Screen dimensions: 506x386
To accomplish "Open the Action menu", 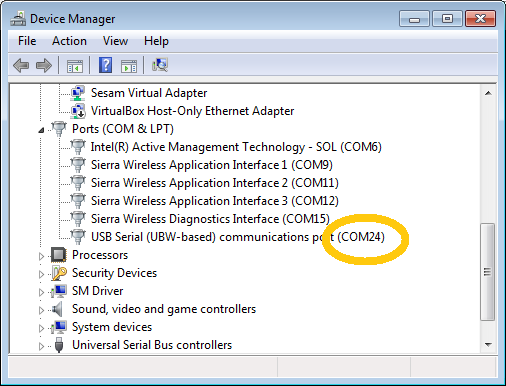I will [69, 41].
